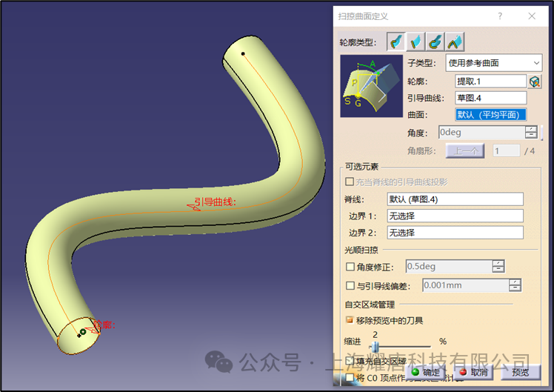Select the conic profile type icon

pyautogui.click(x=455, y=42)
